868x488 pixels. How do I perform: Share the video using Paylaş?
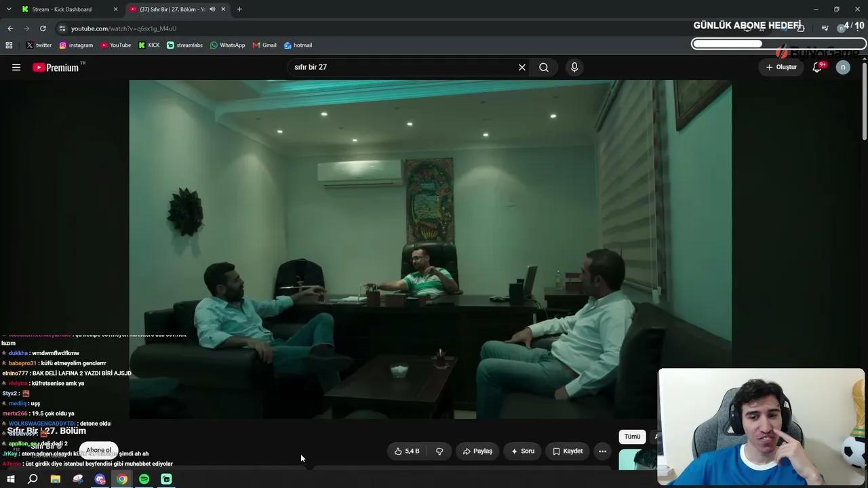coord(477,451)
